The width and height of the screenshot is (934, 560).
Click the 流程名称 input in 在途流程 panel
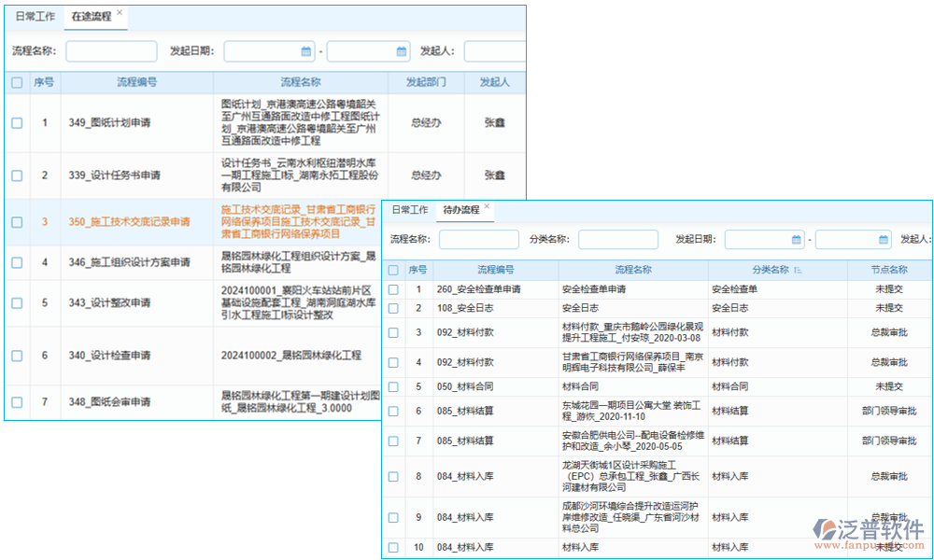click(111, 51)
